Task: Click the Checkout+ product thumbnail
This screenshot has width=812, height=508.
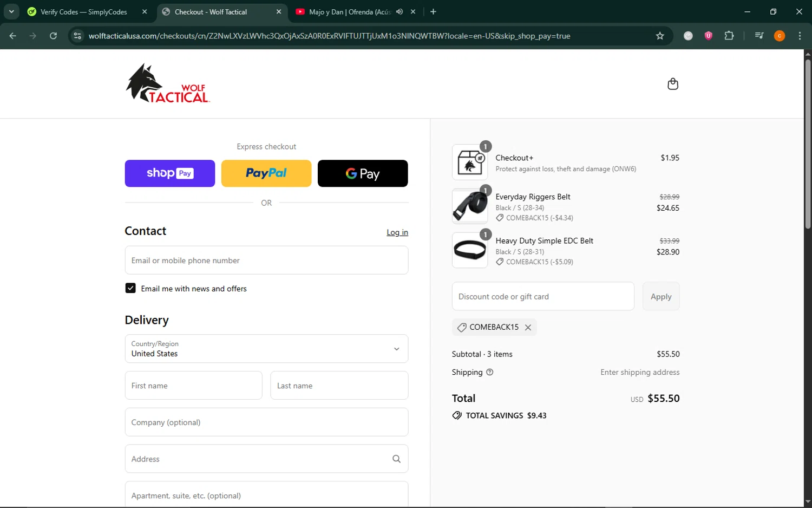Action: [x=470, y=162]
